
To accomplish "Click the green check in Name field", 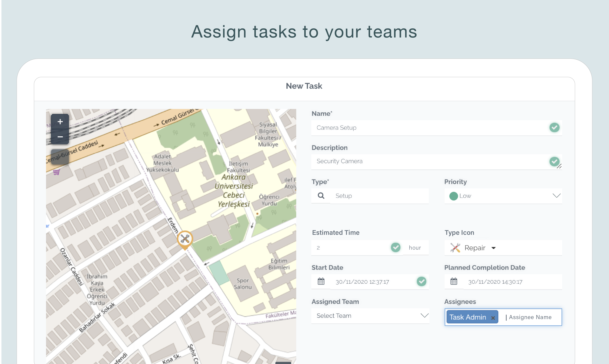I will pos(554,128).
